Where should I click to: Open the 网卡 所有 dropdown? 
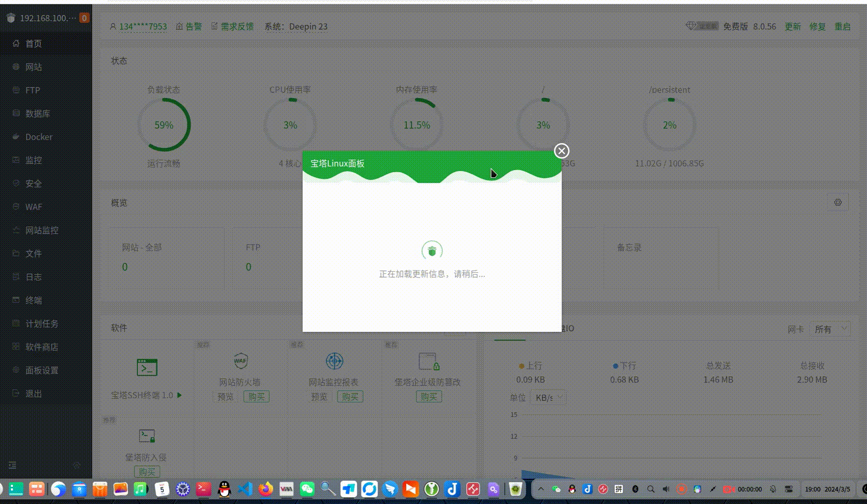click(830, 329)
